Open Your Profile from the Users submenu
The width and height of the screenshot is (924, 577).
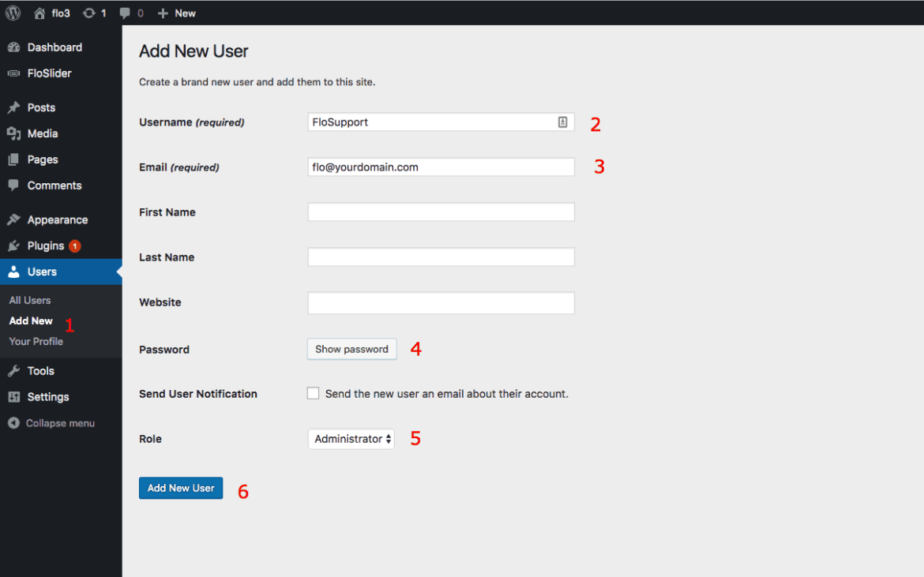[x=37, y=341]
